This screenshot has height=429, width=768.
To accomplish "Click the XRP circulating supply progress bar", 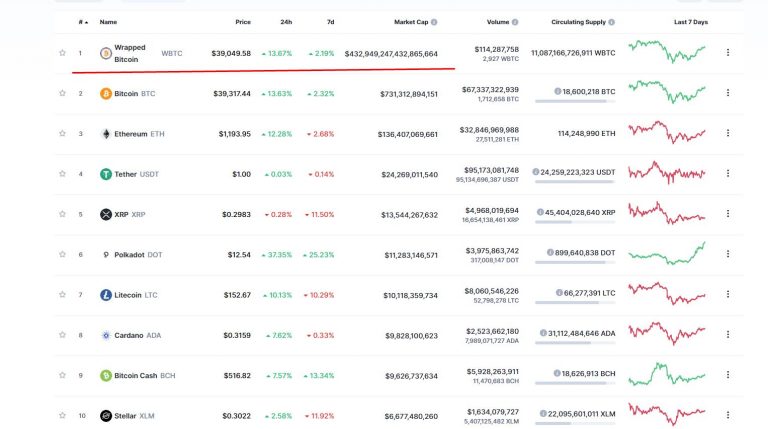I will click(575, 222).
